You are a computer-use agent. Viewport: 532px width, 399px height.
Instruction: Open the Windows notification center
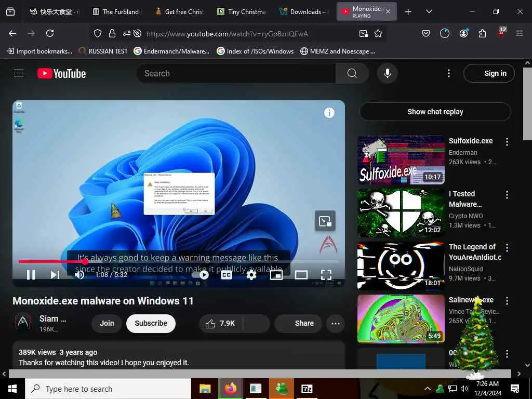(515, 389)
